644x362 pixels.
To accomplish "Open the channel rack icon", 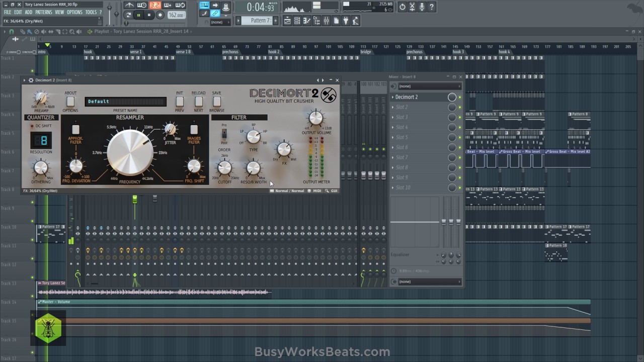I will point(297,21).
